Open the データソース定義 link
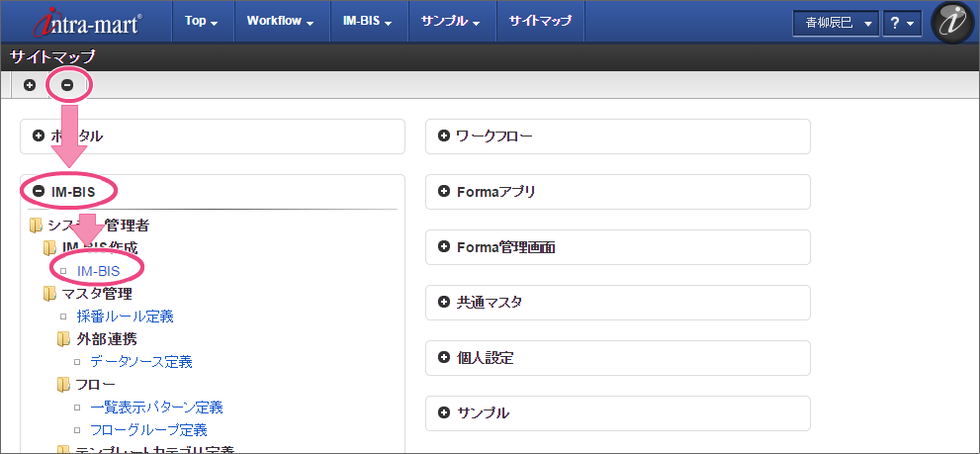Image resolution: width=980 pixels, height=454 pixels. (140, 362)
